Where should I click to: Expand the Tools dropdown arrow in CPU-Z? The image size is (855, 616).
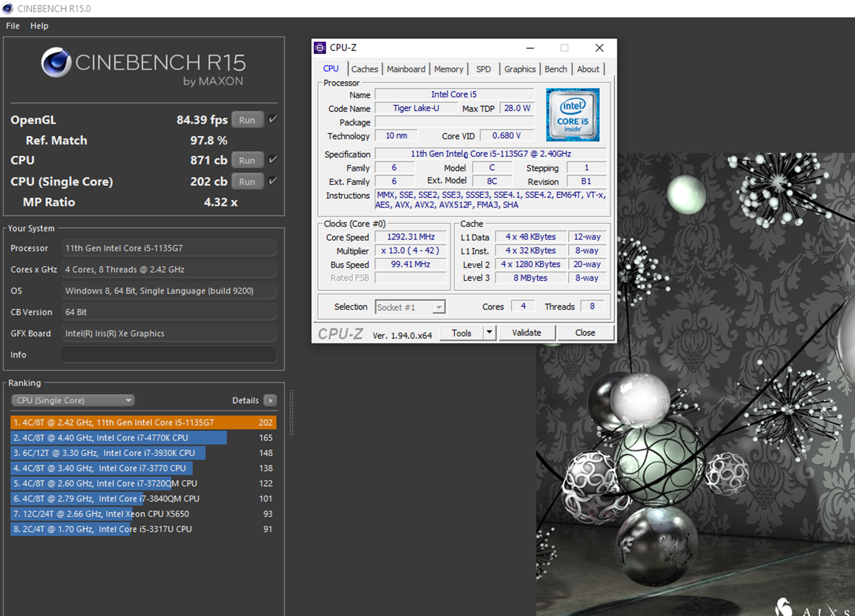click(x=489, y=332)
